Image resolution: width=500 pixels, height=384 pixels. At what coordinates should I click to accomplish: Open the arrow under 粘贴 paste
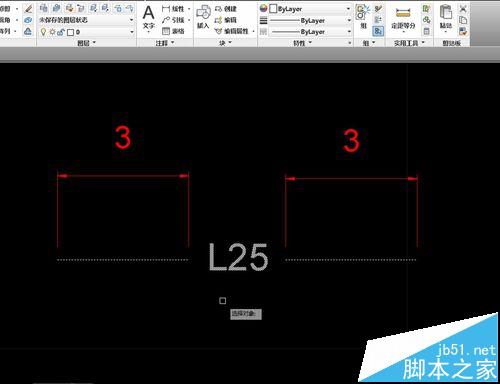[446, 32]
